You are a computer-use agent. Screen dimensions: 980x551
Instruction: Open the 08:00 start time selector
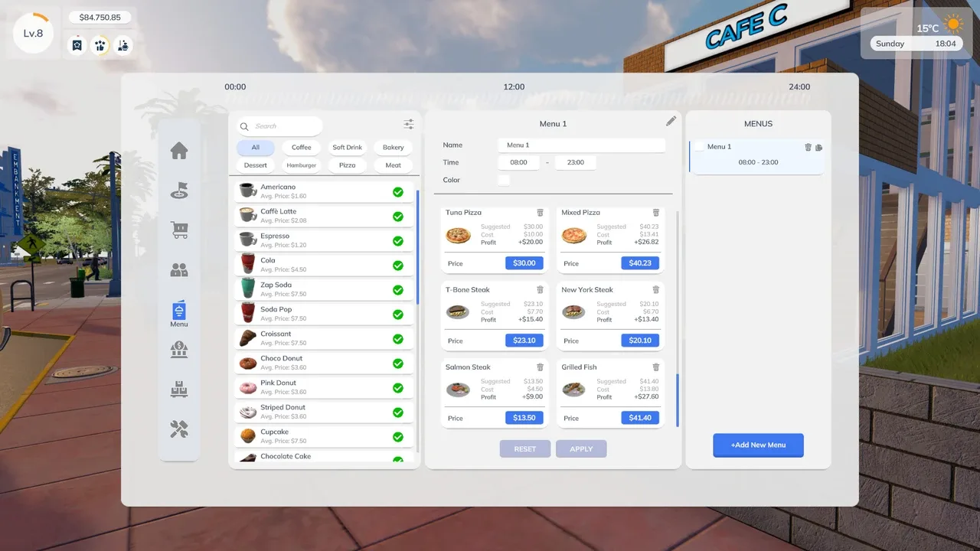point(518,162)
